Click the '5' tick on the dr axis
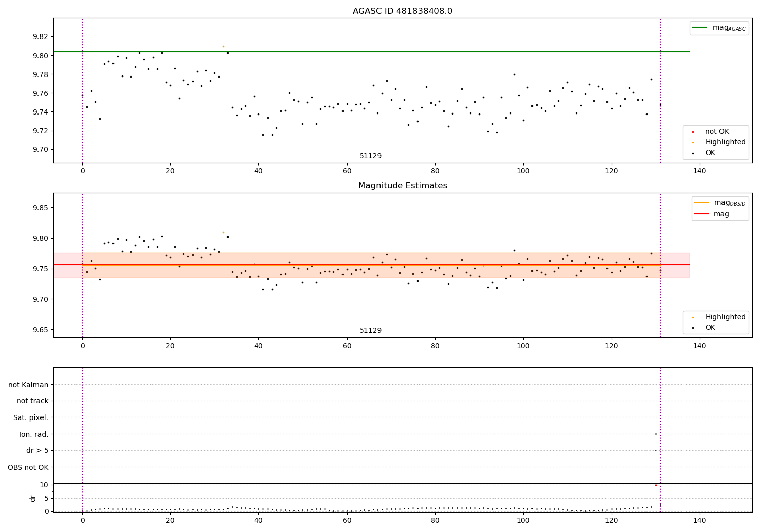Screen dimensions: 760x532 (46, 498)
